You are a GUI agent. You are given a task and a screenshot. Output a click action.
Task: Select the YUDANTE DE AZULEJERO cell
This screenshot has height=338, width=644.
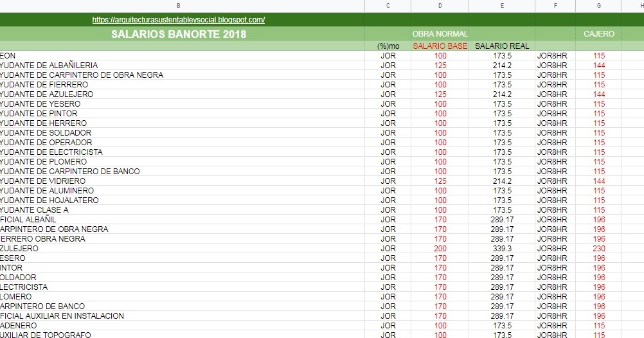point(182,94)
